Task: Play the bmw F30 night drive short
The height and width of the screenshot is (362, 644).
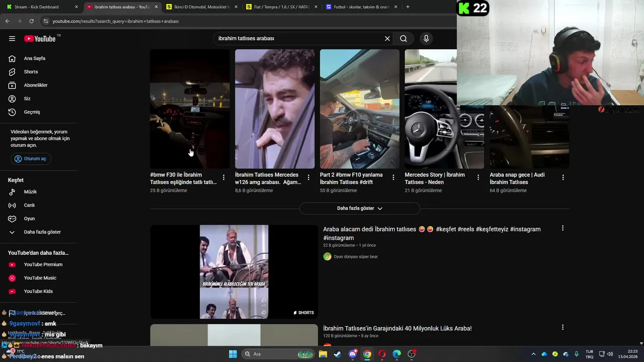Action: [190, 109]
